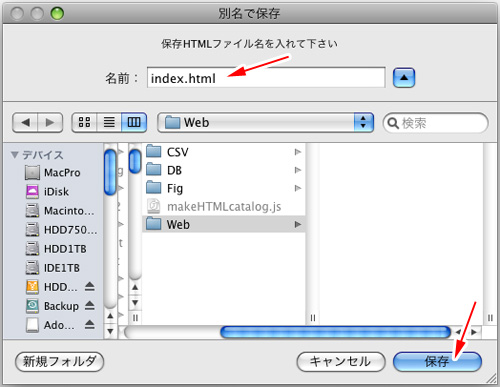Screen dimensions: 500x387
Task: Expand the CSV folder arrow
Action: click(x=298, y=152)
